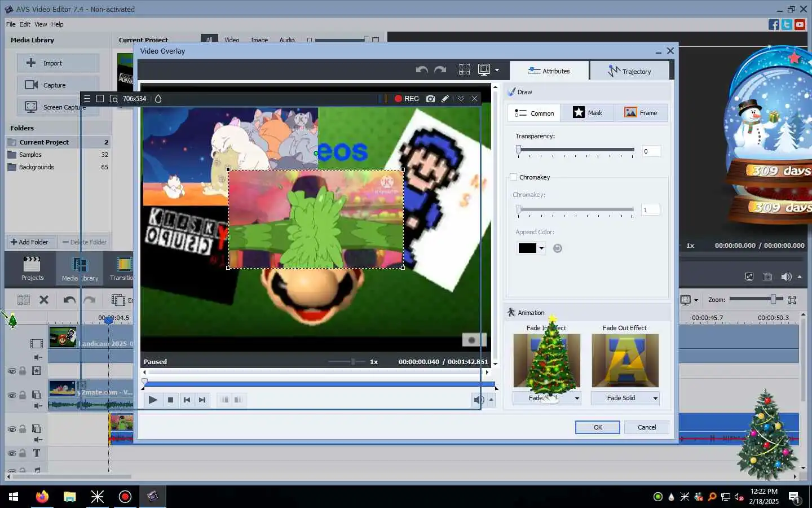
Task: Jump to previous frame in overlay preview
Action: [x=187, y=400]
